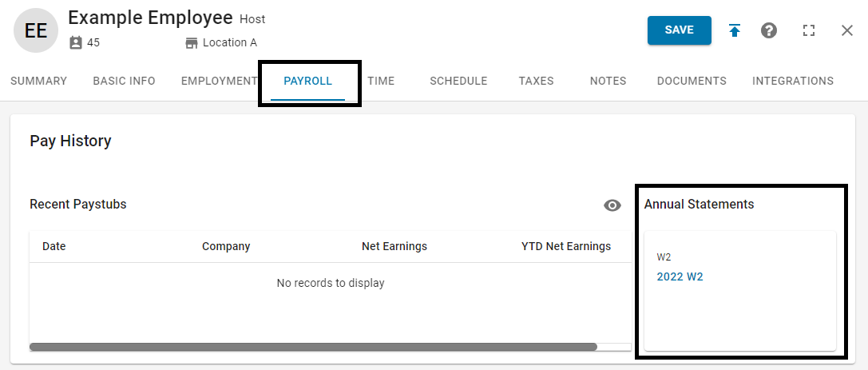Close the employee record panel
This screenshot has width=868, height=370.
[847, 30]
